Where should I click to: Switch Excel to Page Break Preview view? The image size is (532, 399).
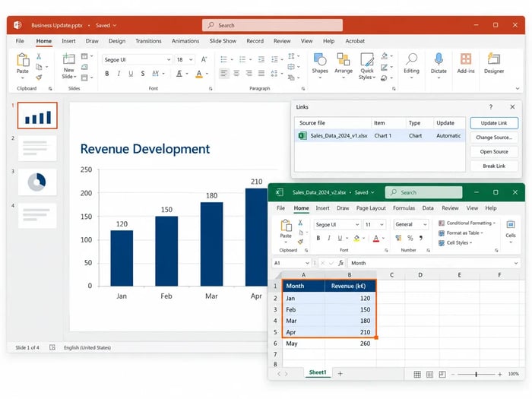pyautogui.click(x=442, y=374)
